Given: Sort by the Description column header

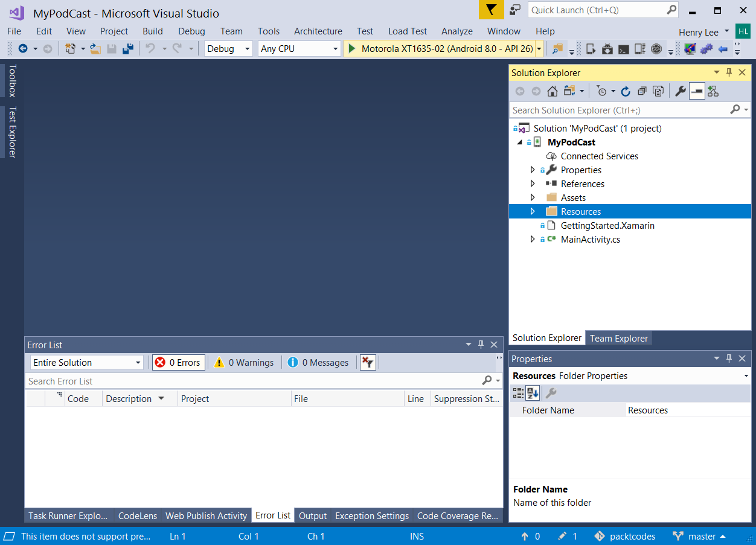Looking at the screenshot, I should point(140,399).
